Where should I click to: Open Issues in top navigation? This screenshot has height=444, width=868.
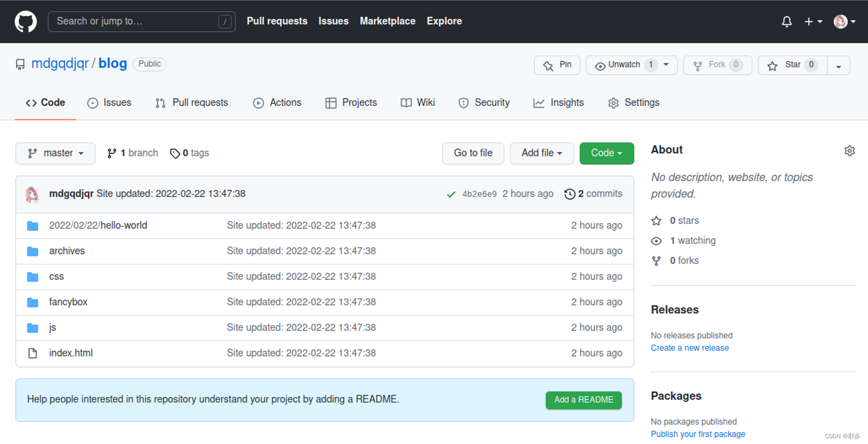333,21
